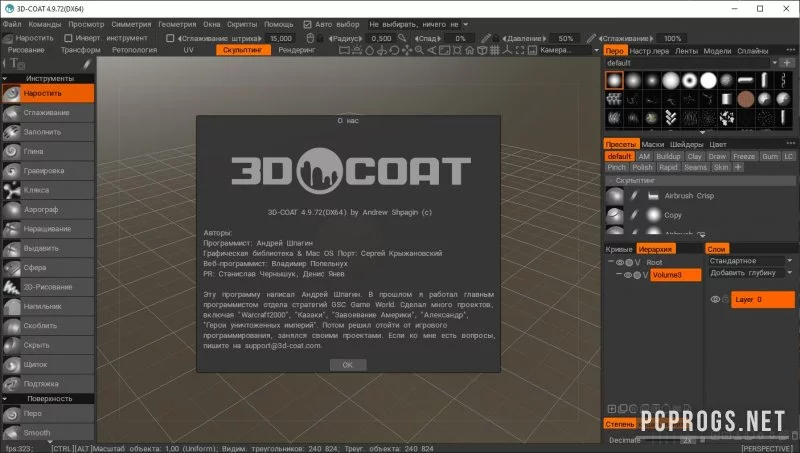Select the Аэрограф tool

48,210
